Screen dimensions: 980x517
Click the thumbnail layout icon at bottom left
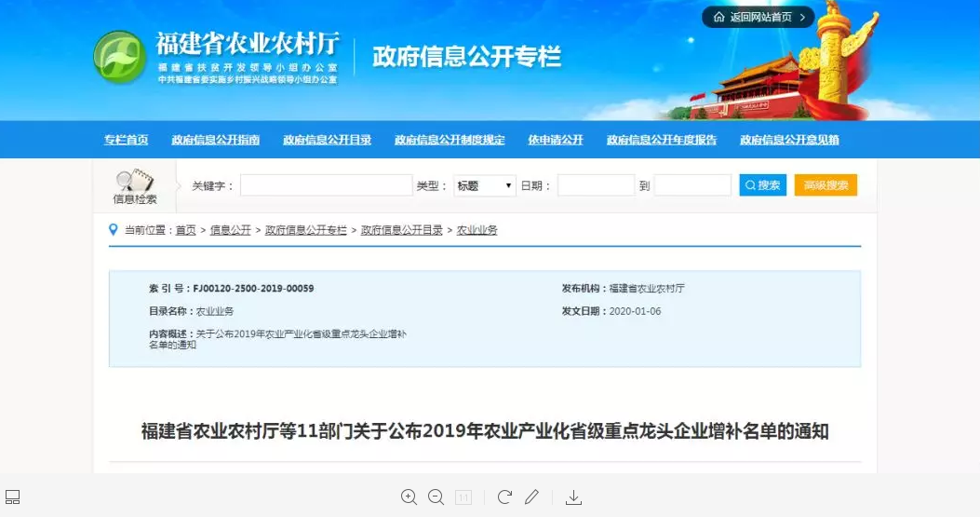pyautogui.click(x=13, y=497)
